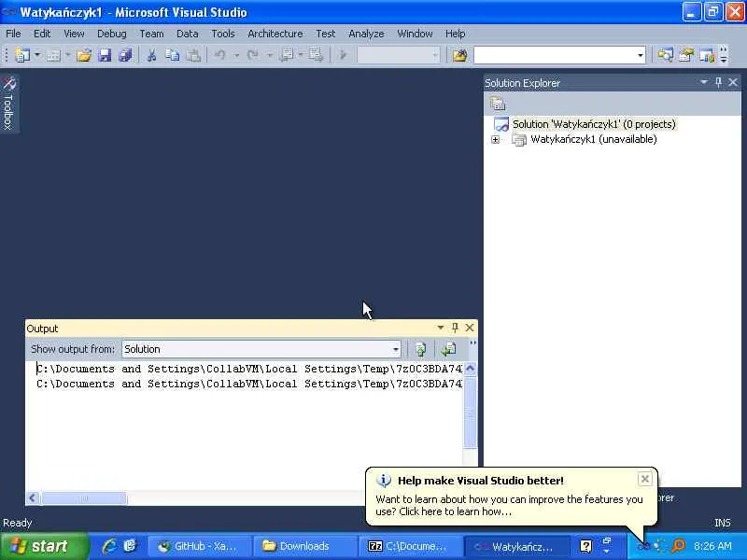
Task: Close the Solution Explorer panel
Action: point(733,82)
